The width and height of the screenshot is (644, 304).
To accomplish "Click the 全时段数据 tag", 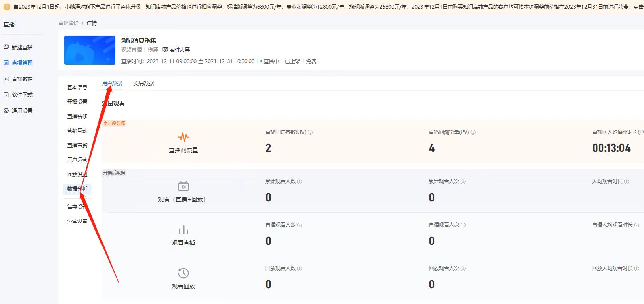I will 114,123.
